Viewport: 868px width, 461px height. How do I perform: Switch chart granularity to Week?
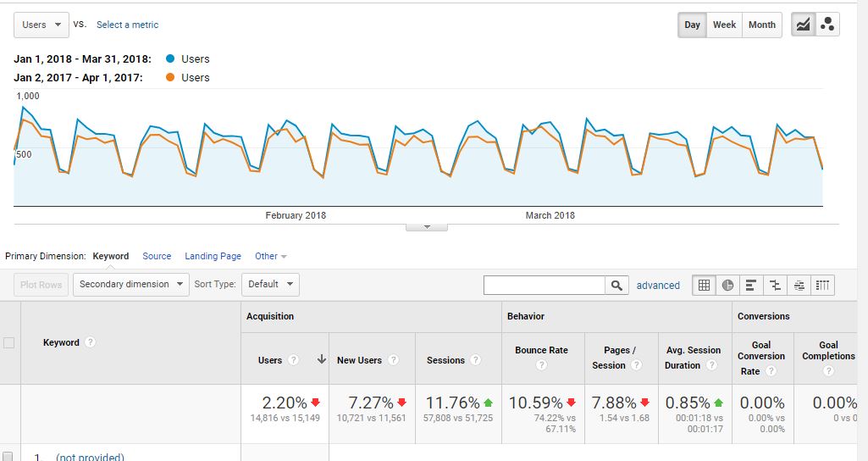[x=724, y=25]
